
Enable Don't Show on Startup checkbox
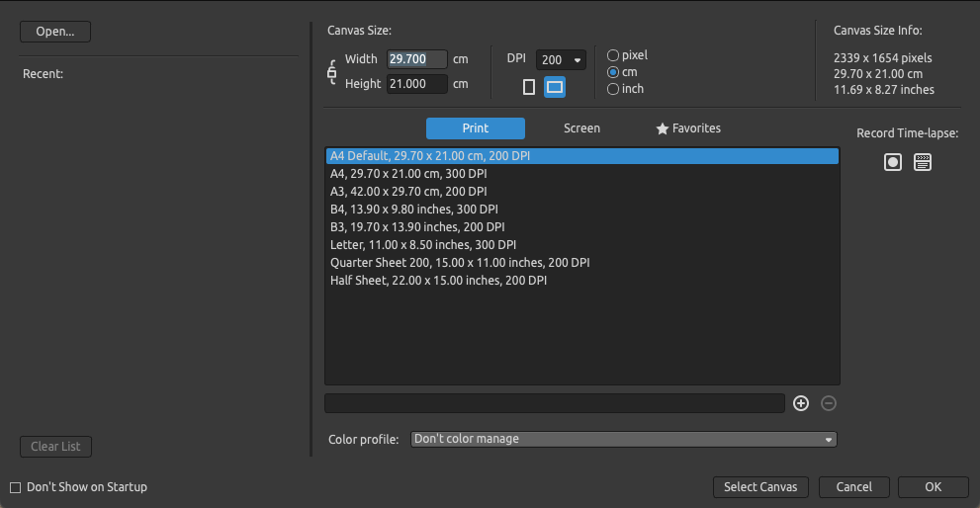click(16, 487)
